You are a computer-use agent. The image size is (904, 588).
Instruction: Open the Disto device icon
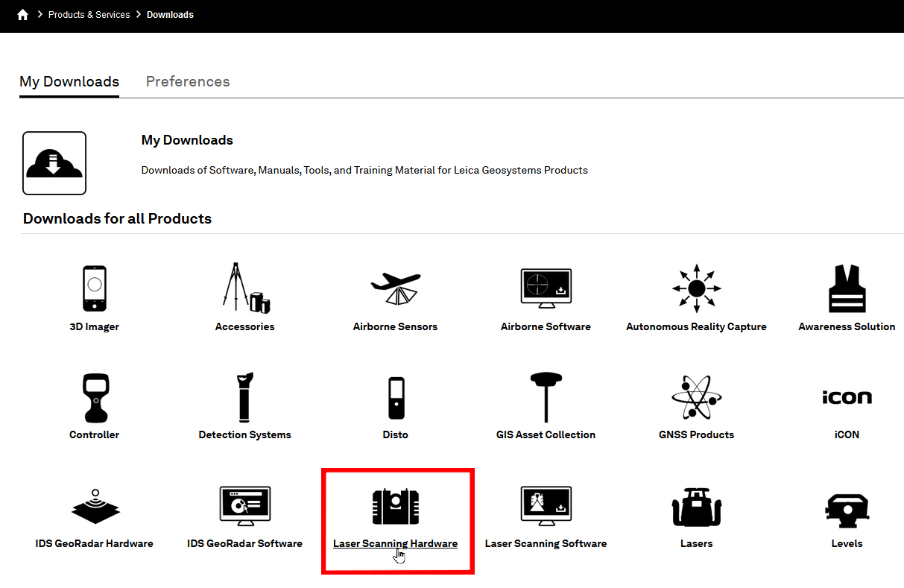[396, 398]
